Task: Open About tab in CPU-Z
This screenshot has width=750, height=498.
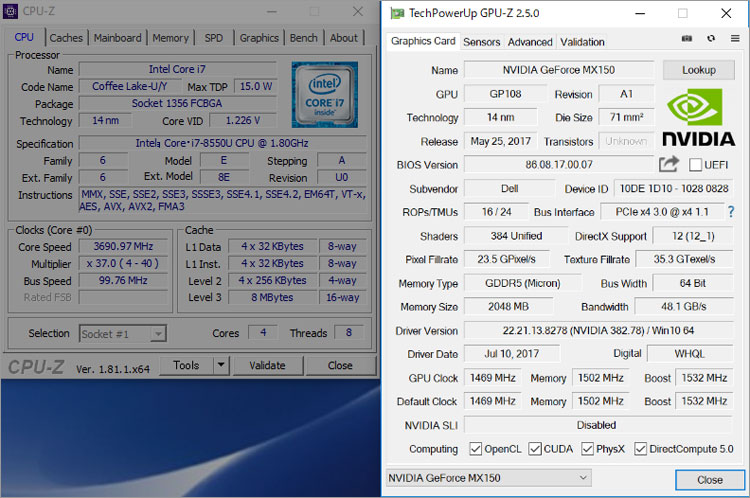Action: [x=343, y=38]
